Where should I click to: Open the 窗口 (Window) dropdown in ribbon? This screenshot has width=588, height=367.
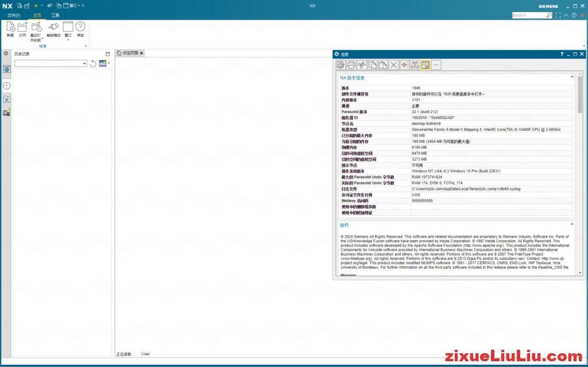pos(68,40)
